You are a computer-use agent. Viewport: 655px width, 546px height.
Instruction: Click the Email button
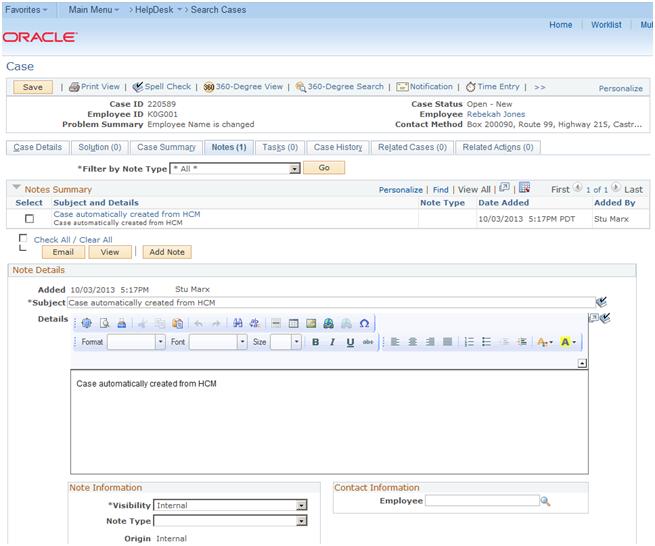pos(63,252)
